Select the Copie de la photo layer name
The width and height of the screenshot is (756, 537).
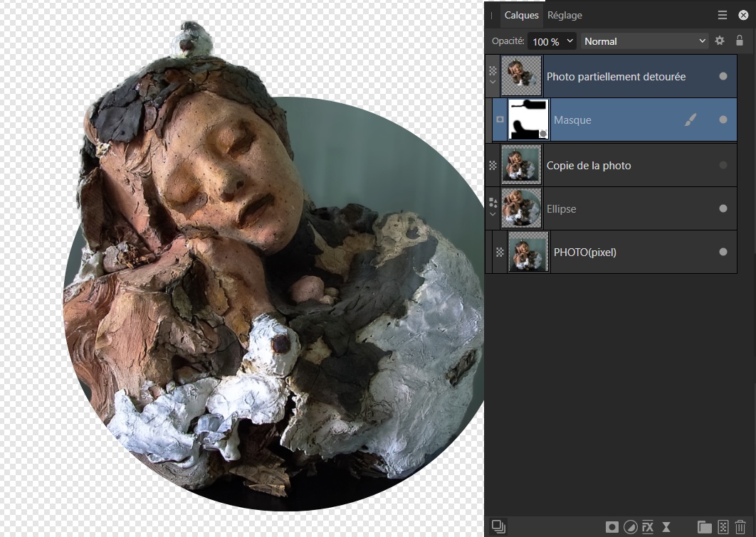(588, 166)
